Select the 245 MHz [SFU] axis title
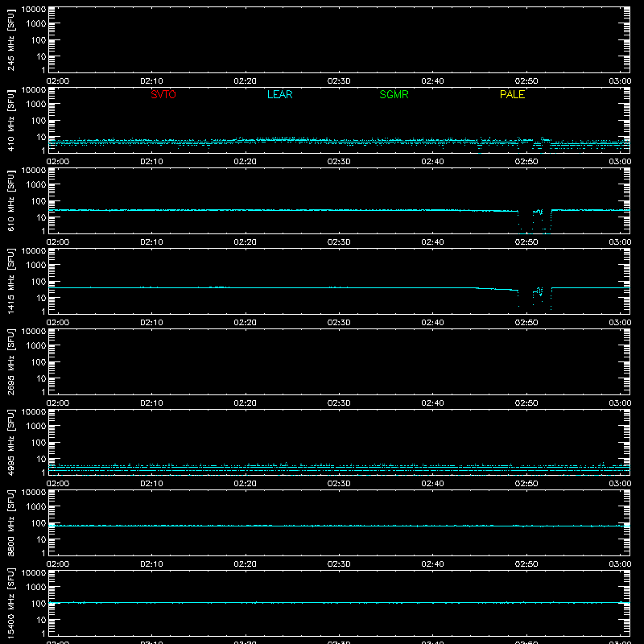The height and width of the screenshot is (644, 644). coord(10,39)
